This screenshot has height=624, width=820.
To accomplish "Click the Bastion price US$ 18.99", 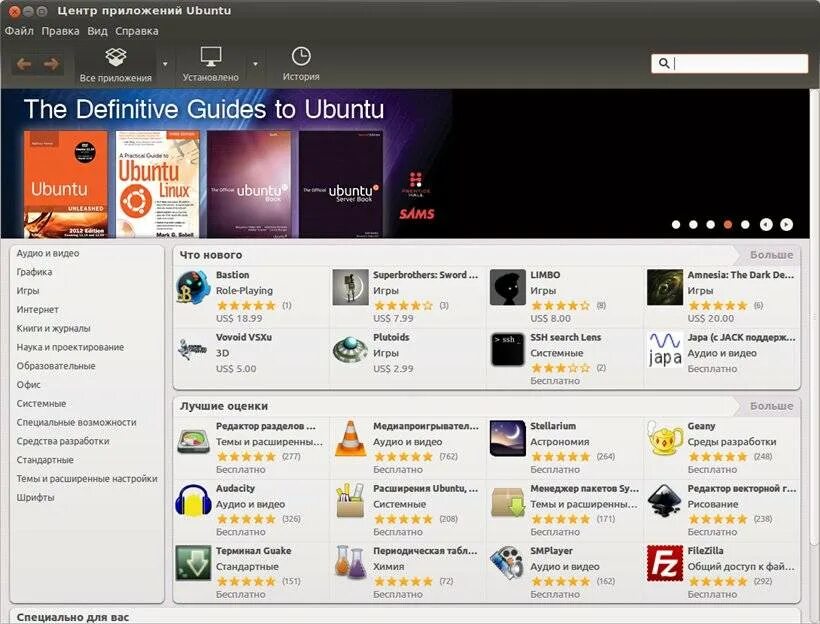I will coord(239,319).
